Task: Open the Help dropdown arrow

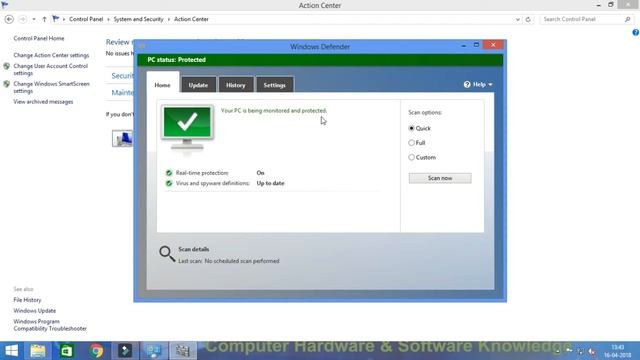Action: [490, 84]
